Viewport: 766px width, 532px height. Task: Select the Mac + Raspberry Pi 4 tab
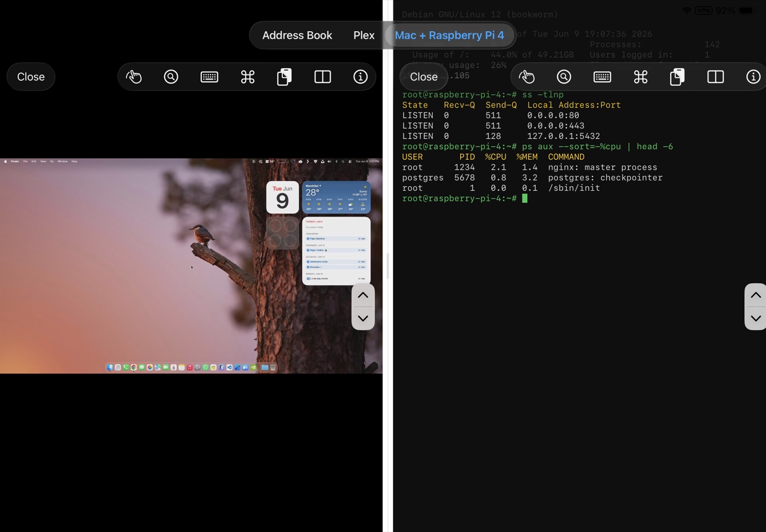449,35
